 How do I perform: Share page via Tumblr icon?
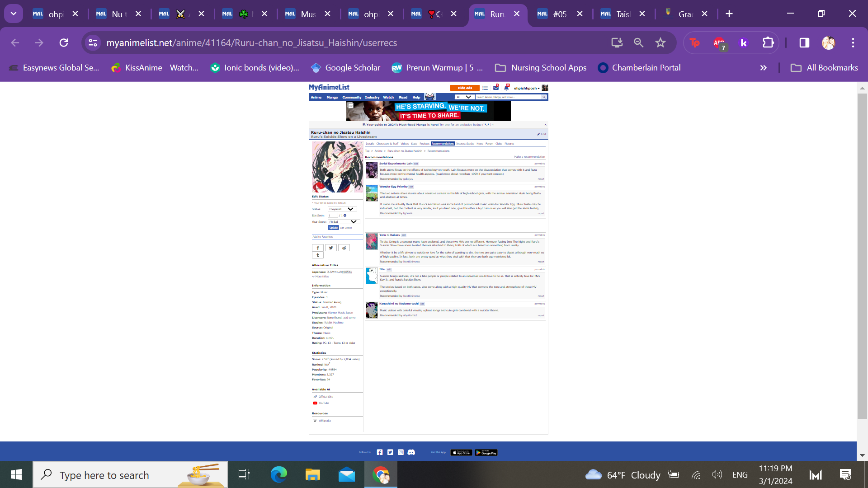click(x=318, y=255)
